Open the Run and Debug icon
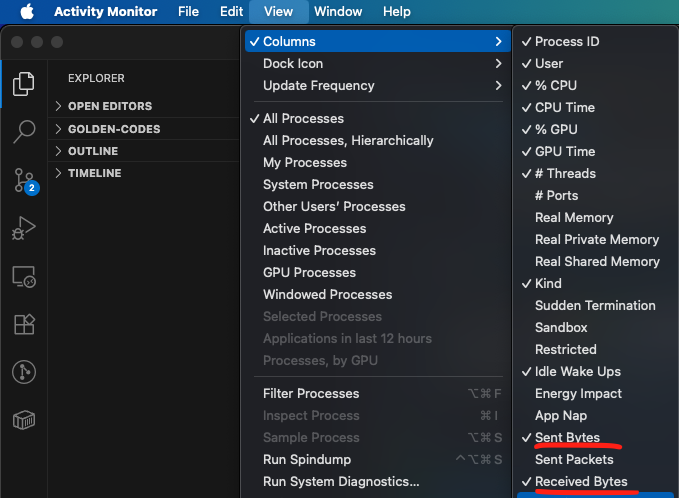 [24, 228]
